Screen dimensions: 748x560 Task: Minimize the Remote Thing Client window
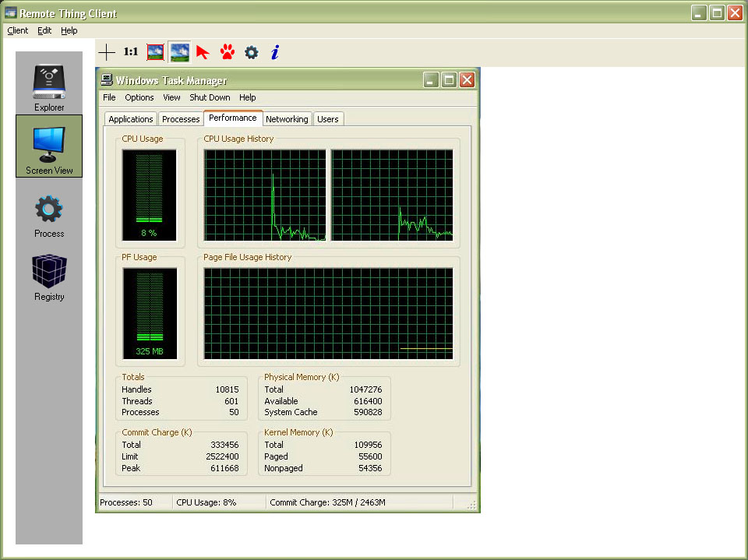699,12
